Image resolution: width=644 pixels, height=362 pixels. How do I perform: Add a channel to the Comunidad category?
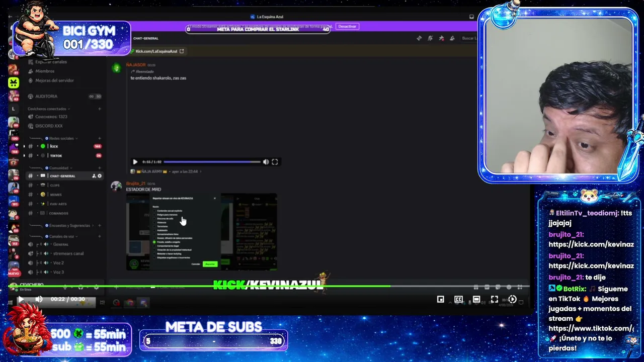[x=99, y=168]
